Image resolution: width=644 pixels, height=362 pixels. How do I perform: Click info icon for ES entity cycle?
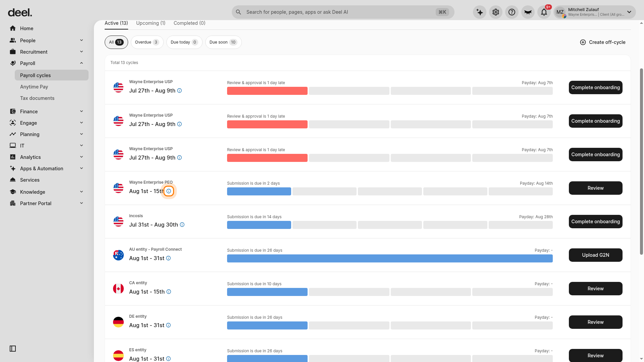tap(168, 359)
